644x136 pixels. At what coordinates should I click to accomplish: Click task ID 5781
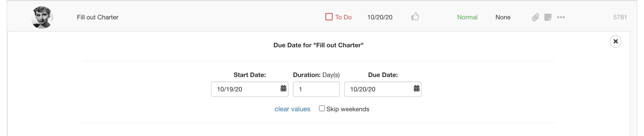tap(620, 17)
